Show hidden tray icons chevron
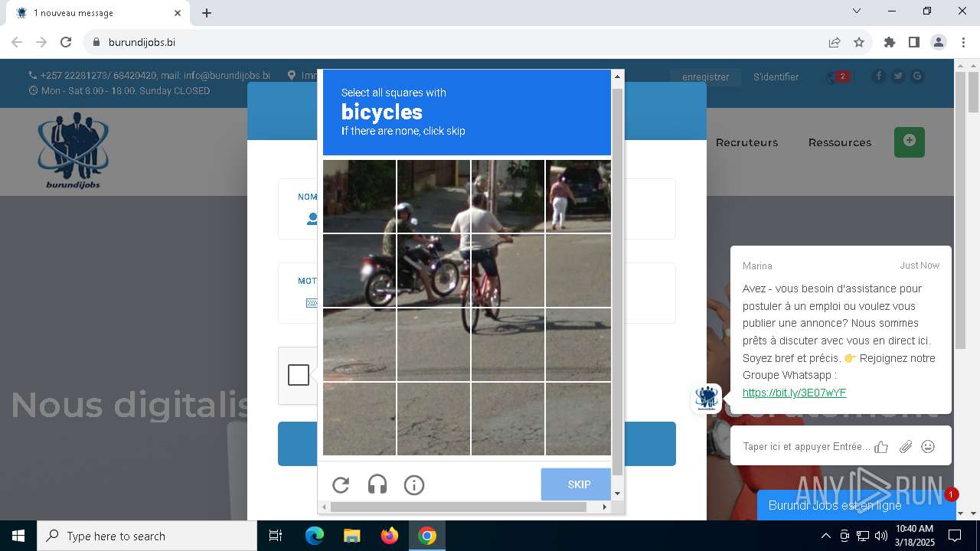 click(825, 536)
